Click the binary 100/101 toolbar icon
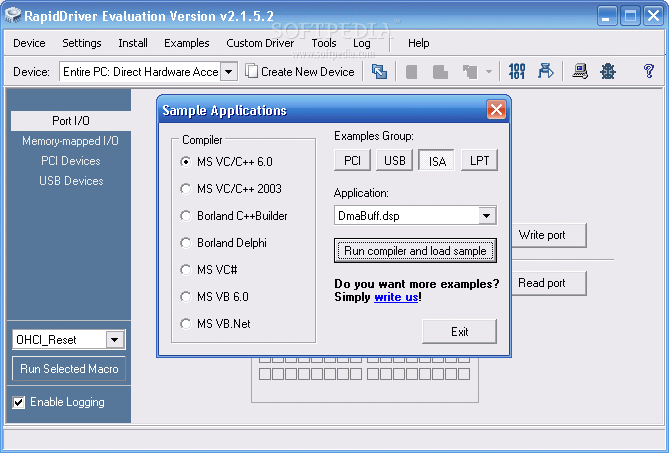The width and height of the screenshot is (669, 453). tap(517, 71)
